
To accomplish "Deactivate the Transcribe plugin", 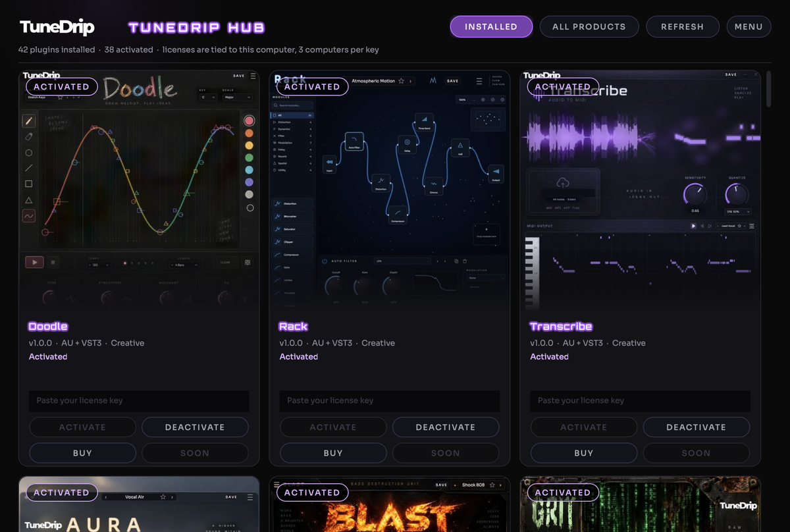I will (697, 427).
